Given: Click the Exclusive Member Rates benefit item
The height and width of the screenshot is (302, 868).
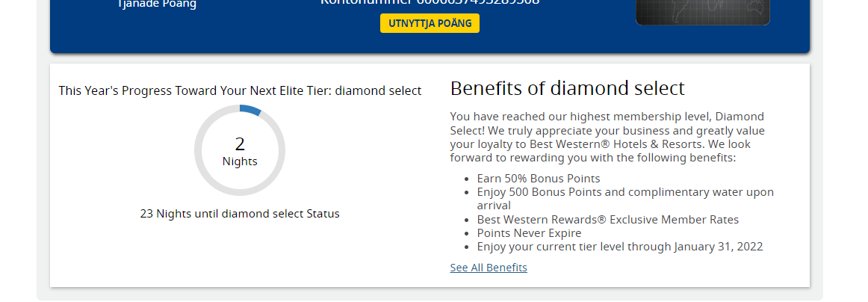Looking at the screenshot, I should click(x=607, y=220).
